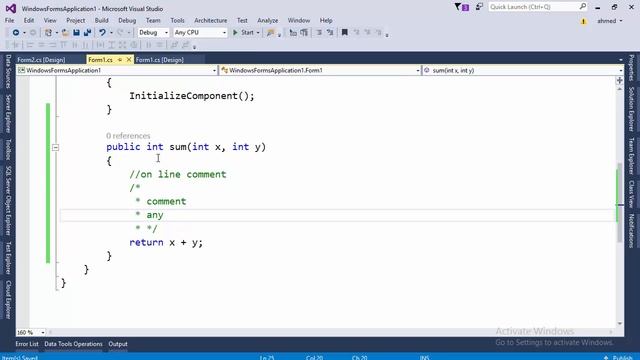Collapse the sum method outlining box
640x360 pixels.
(56, 147)
